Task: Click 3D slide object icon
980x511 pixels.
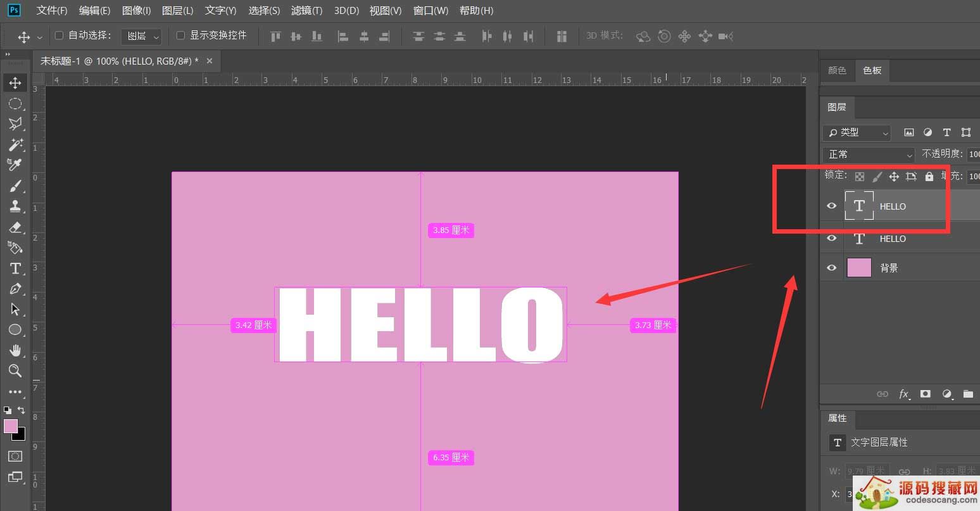Action: pyautogui.click(x=705, y=36)
